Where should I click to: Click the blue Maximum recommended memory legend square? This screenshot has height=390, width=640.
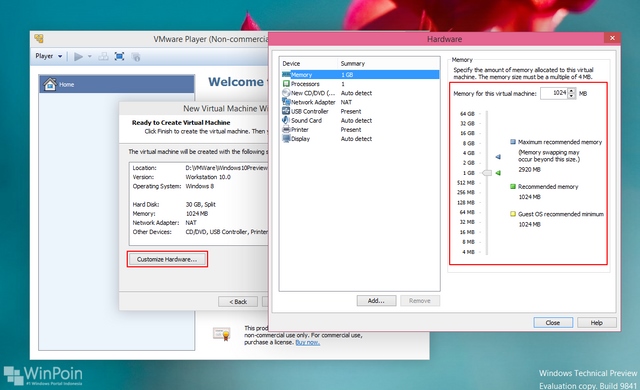513,142
